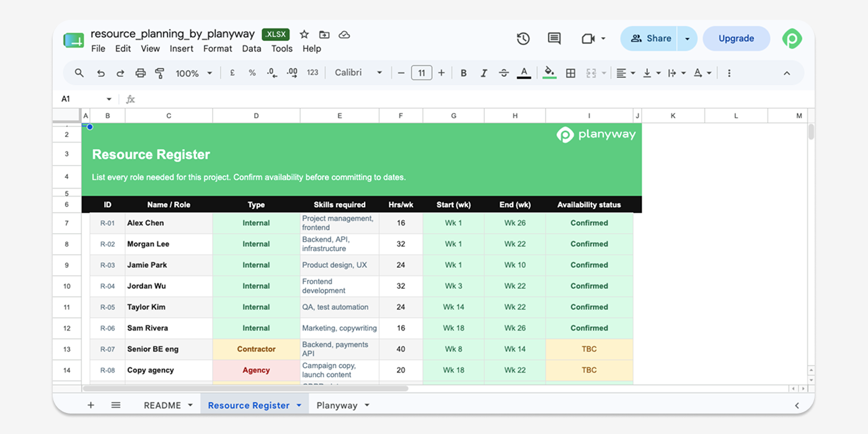Open the fill color picker
The width and height of the screenshot is (868, 434).
[x=549, y=73]
